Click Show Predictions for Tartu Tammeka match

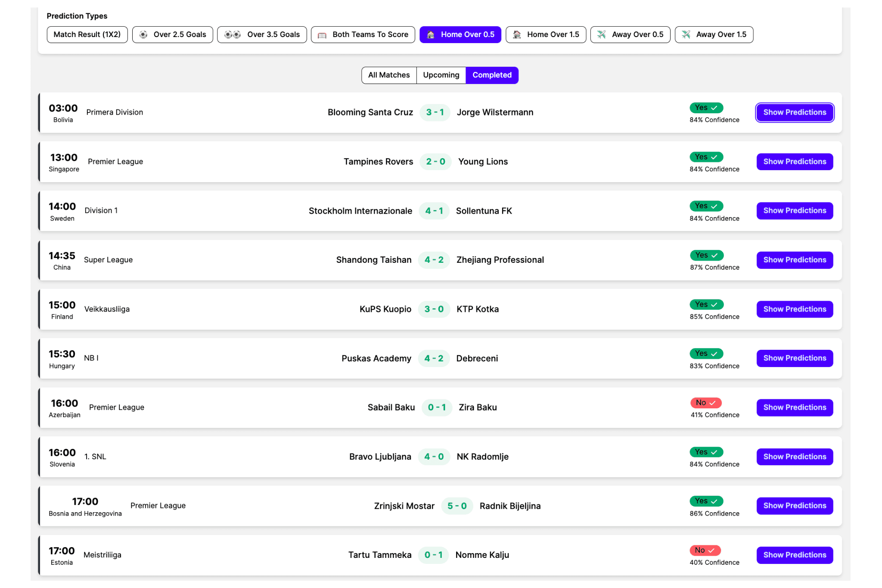click(795, 555)
